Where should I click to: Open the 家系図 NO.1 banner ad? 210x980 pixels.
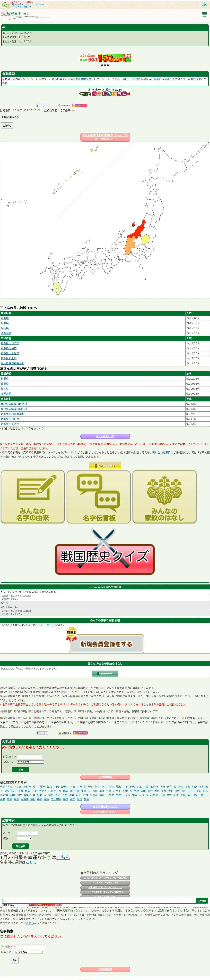[x=105, y=58]
